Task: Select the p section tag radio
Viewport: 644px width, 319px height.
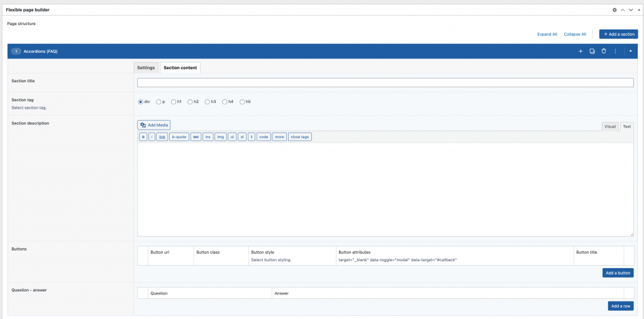Action: click(158, 102)
